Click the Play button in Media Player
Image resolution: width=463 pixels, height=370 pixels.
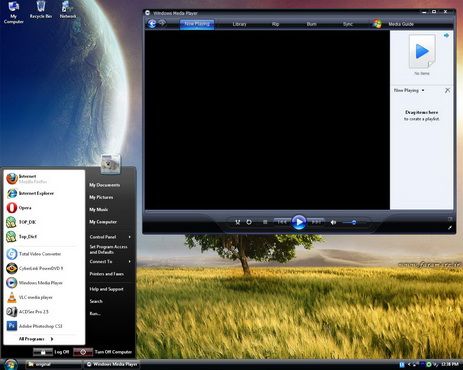pyautogui.click(x=299, y=222)
